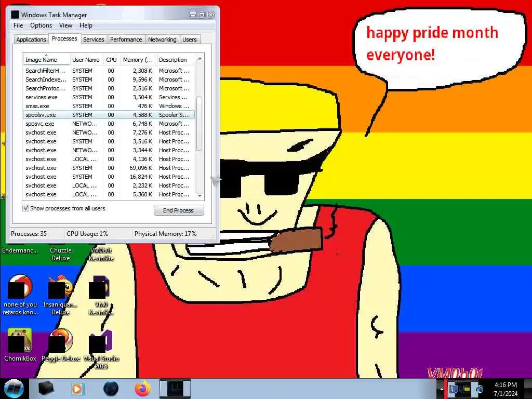Select the svchost.exe row using 3,516 K

pos(109,141)
